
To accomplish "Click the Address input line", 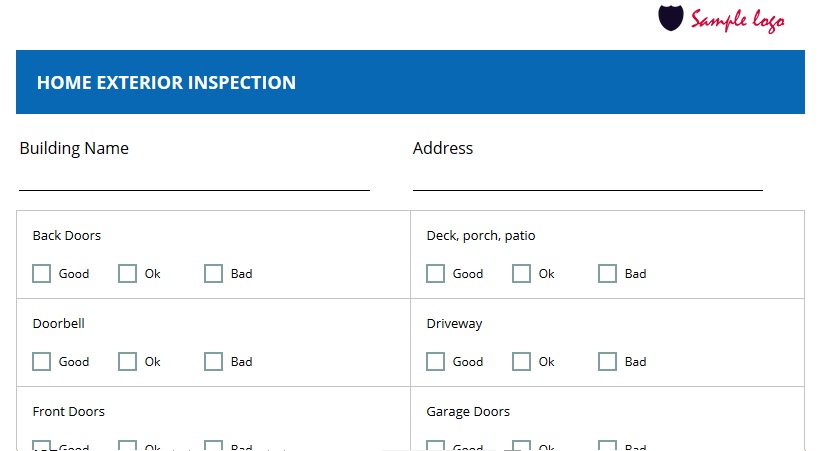I will point(588,180).
